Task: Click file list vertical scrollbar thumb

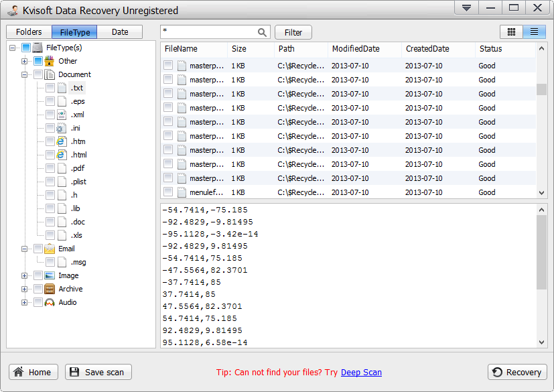Action: pyautogui.click(x=541, y=89)
